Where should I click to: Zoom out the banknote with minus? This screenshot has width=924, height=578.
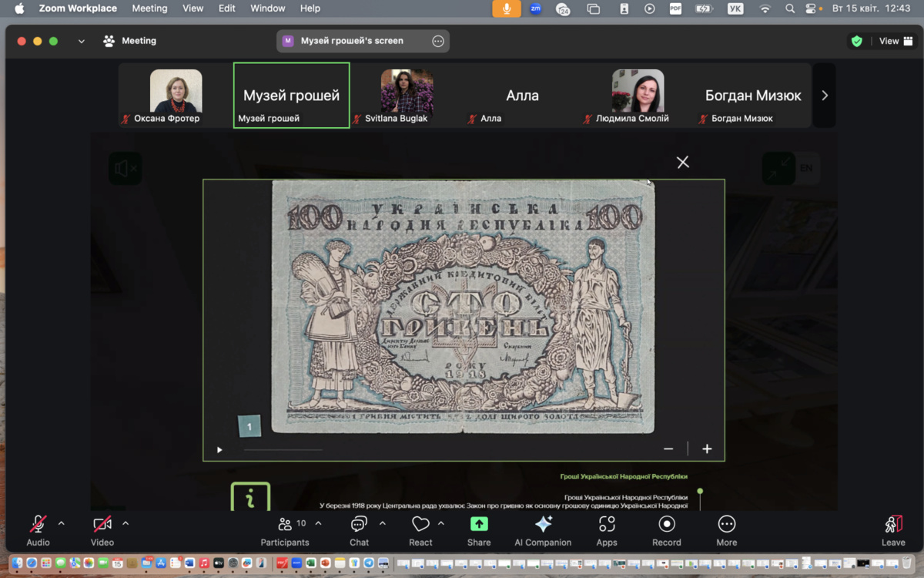pyautogui.click(x=668, y=449)
